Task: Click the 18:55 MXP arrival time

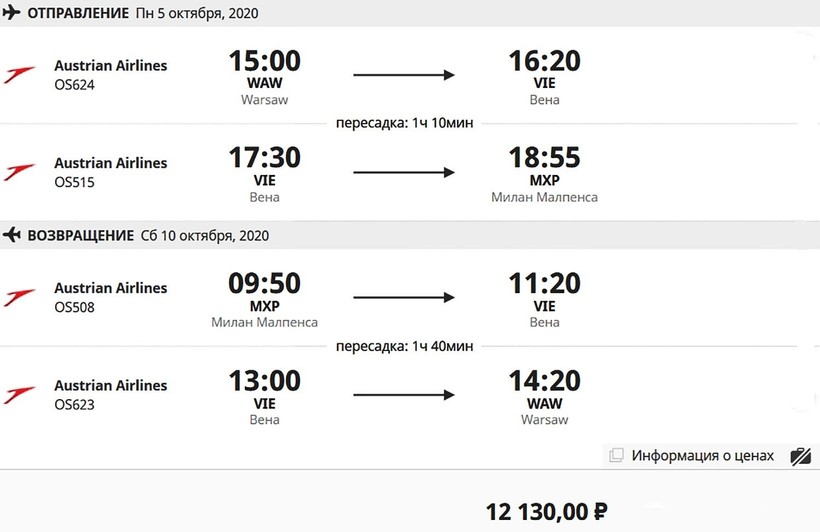Action: (x=544, y=159)
